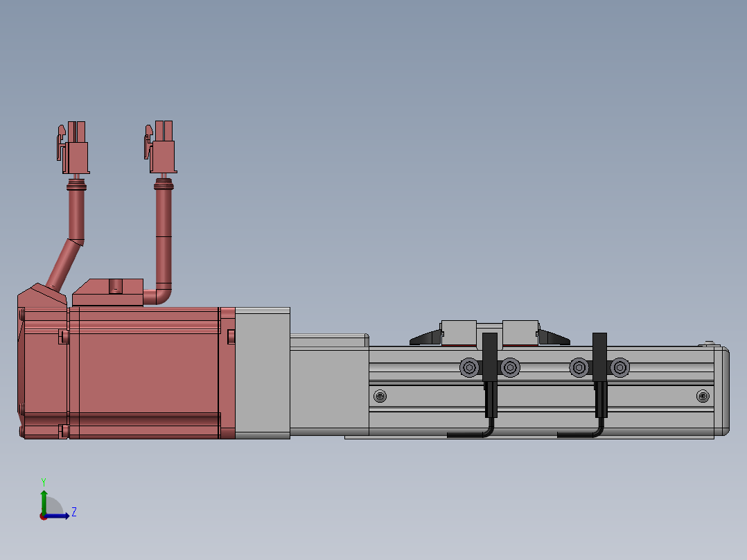Pick the motor's rear encoder cover

click(42, 367)
